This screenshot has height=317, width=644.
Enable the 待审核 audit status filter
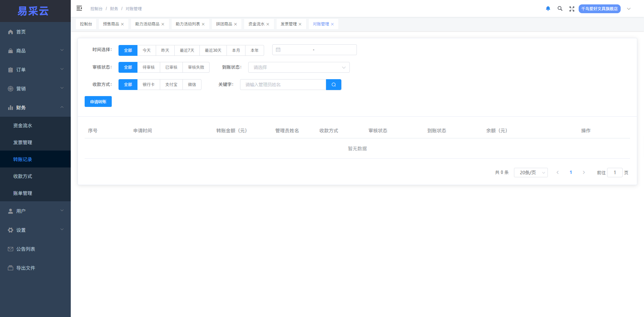[x=149, y=67]
